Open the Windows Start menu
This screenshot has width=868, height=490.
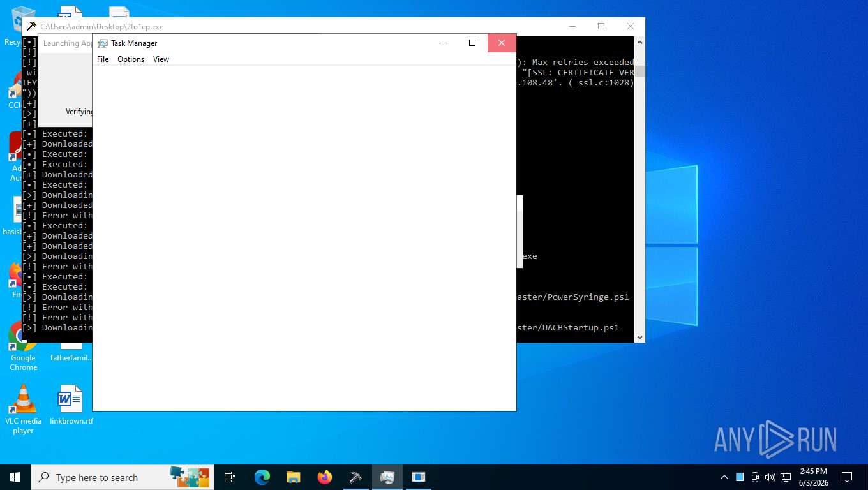coord(15,477)
